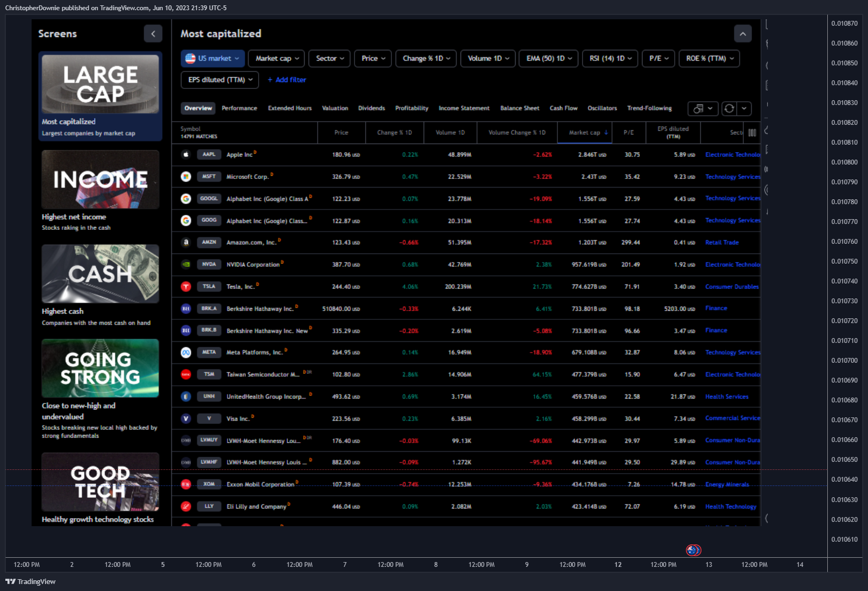This screenshot has height=591, width=868.
Task: Switch to the Oscillators tab
Action: pos(602,108)
